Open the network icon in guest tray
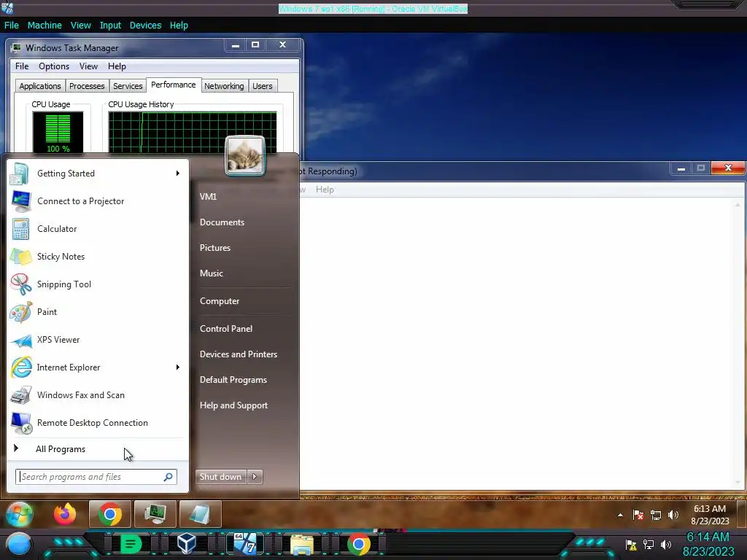747x560 pixels. pos(656,515)
